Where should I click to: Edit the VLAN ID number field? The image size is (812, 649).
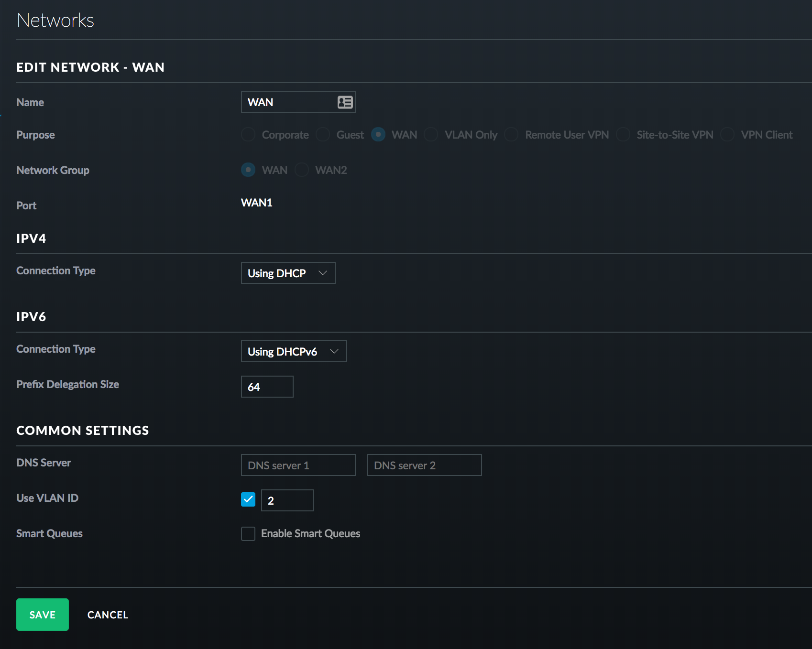click(287, 500)
